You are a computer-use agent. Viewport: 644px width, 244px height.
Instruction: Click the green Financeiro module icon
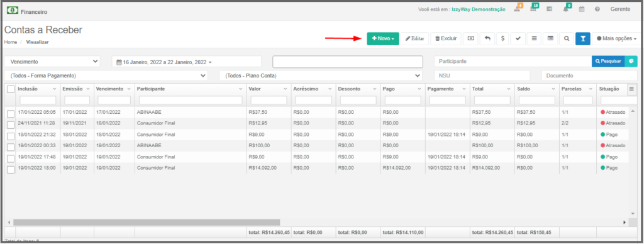pyautogui.click(x=13, y=10)
